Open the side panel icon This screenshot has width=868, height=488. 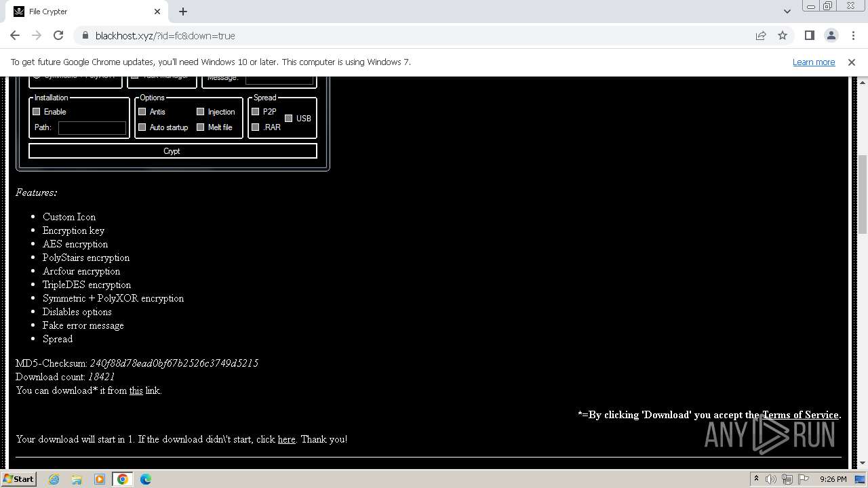[809, 35]
